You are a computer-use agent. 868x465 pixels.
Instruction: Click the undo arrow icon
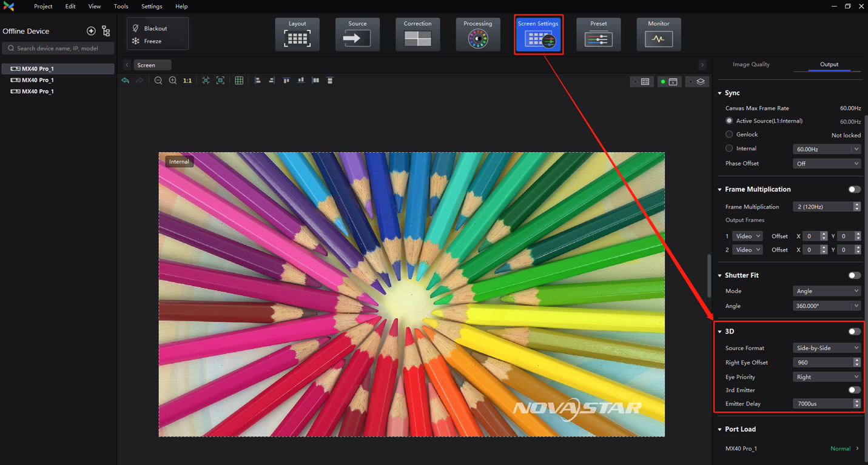pyautogui.click(x=126, y=81)
